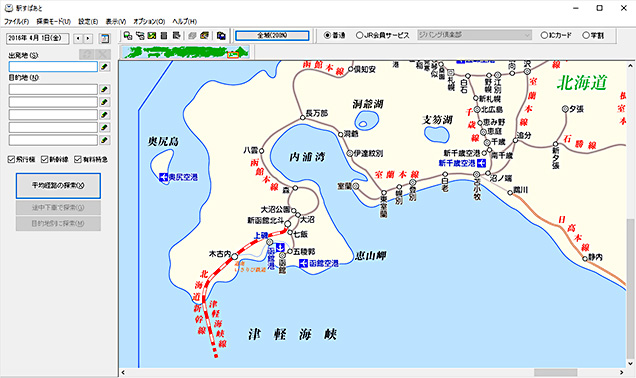The image size is (636, 378).
Task: Select the JR会員サービス radio button
Action: [359, 35]
